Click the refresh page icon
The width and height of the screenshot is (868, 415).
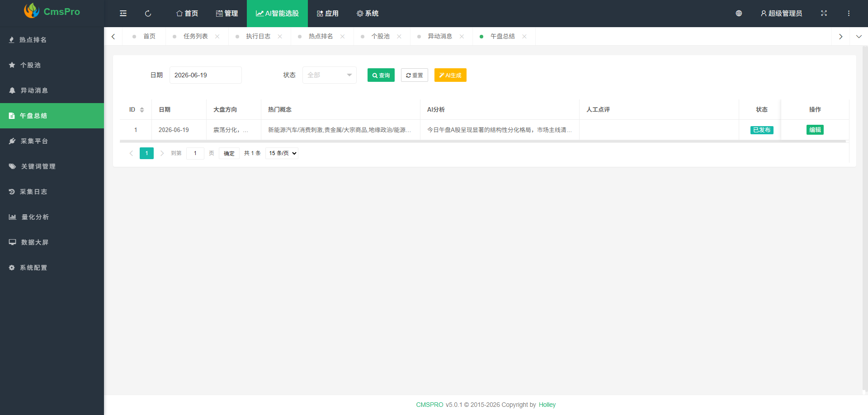(x=148, y=14)
